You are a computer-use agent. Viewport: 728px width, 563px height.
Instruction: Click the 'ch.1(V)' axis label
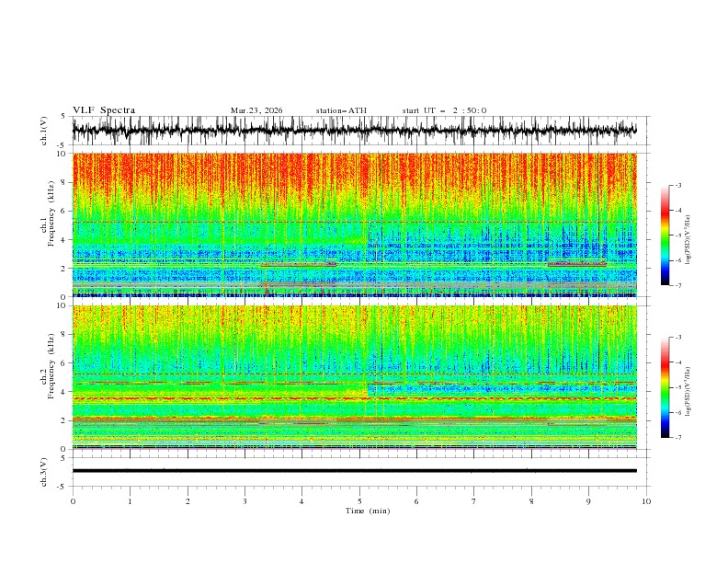point(44,131)
